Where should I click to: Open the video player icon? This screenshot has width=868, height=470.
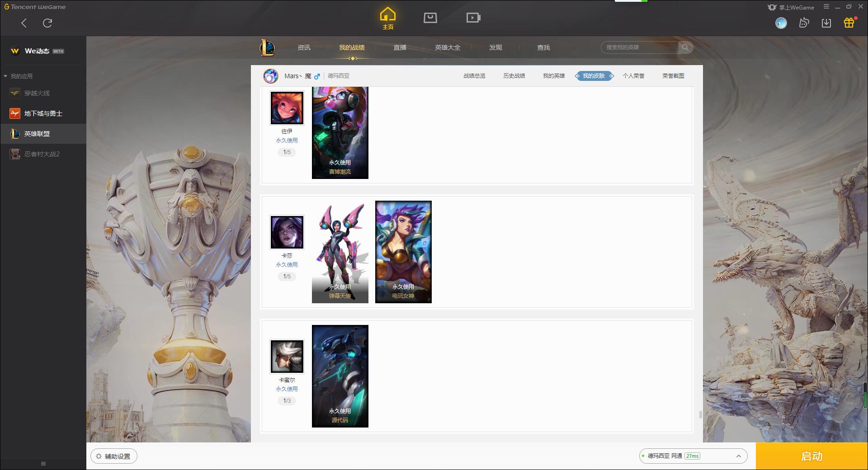pyautogui.click(x=473, y=18)
